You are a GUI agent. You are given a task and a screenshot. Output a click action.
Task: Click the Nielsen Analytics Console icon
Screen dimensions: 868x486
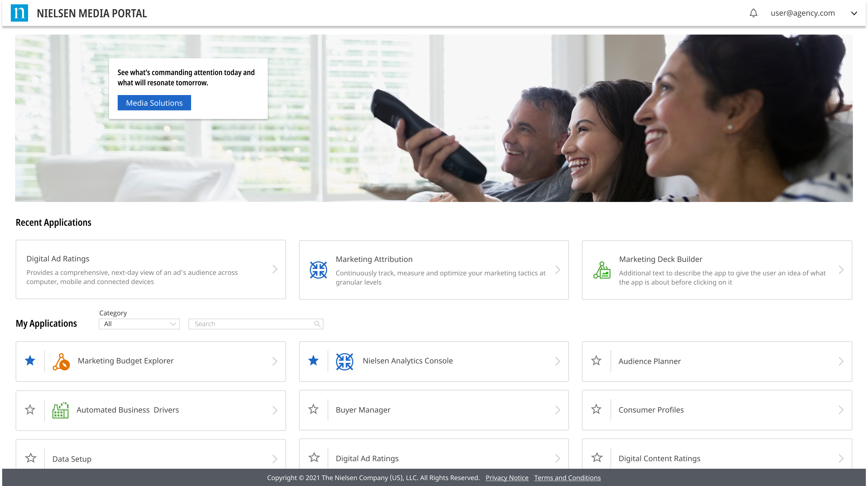(x=344, y=361)
